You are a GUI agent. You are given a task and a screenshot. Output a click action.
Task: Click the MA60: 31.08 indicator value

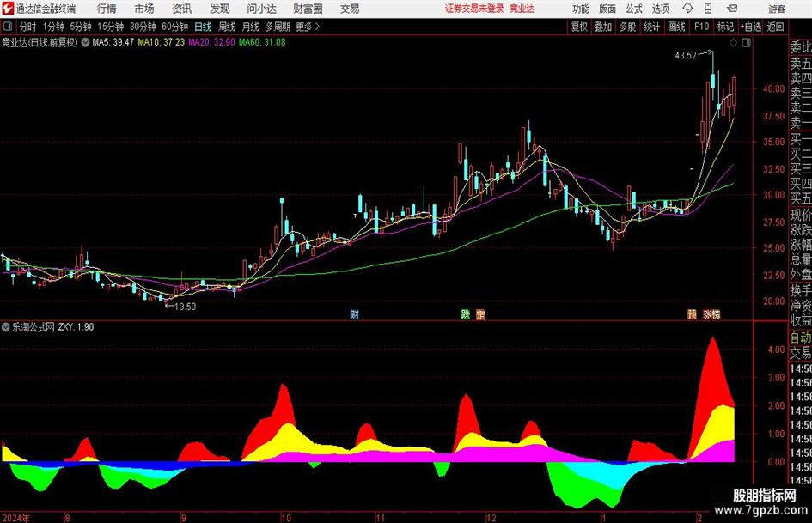point(262,42)
